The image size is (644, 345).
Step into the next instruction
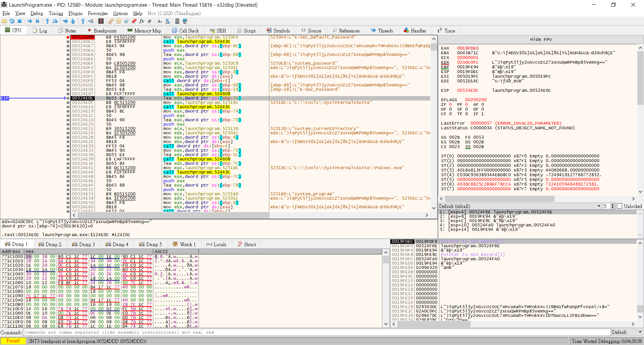47,21
